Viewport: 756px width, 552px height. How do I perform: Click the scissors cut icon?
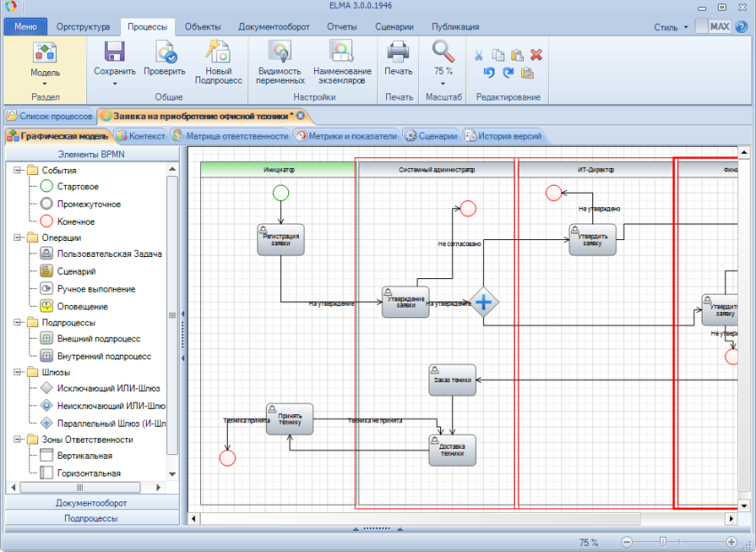click(x=479, y=55)
